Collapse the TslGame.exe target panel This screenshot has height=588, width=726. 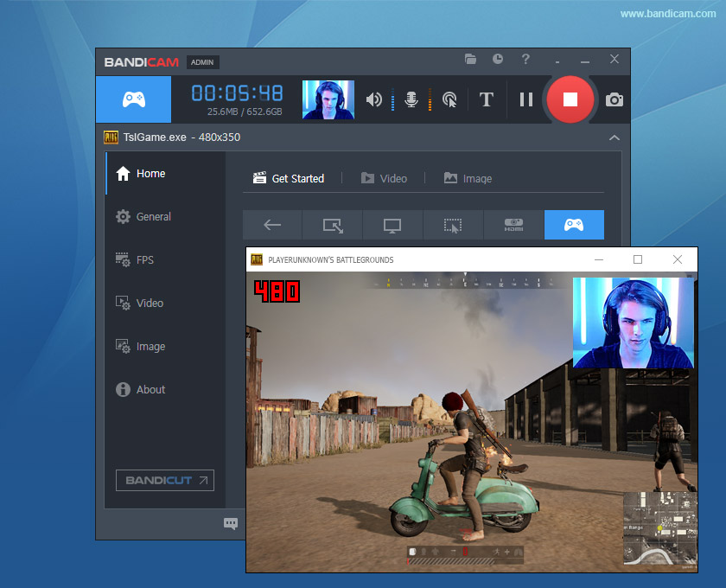(x=615, y=137)
